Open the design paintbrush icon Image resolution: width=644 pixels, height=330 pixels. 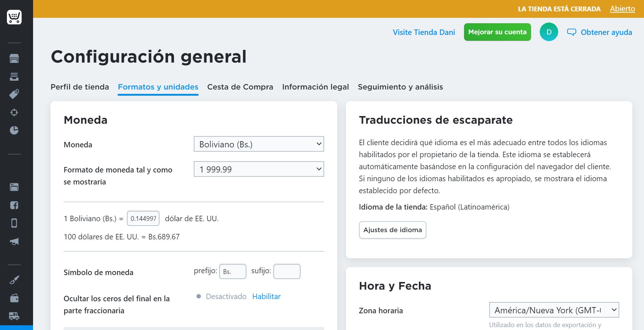pyautogui.click(x=14, y=280)
